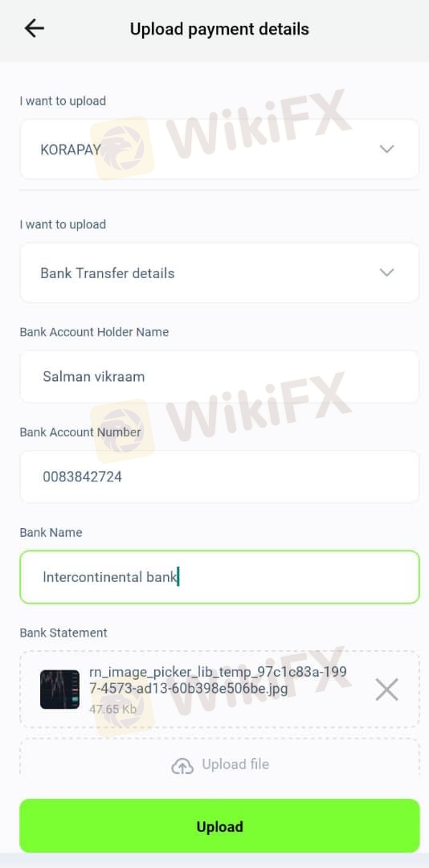Click the Upload file area
The height and width of the screenshot is (868, 429).
(219, 765)
